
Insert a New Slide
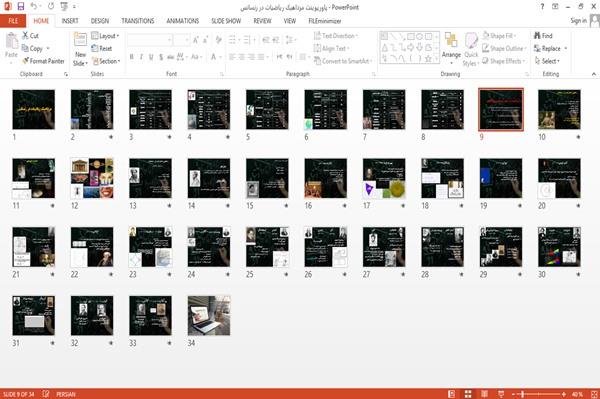(80, 50)
